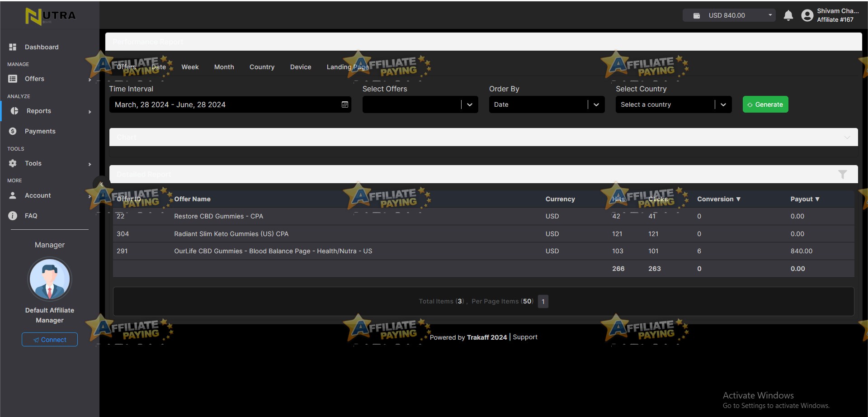Switch to the Date report tab
This screenshot has height=417, width=868.
pos(159,67)
